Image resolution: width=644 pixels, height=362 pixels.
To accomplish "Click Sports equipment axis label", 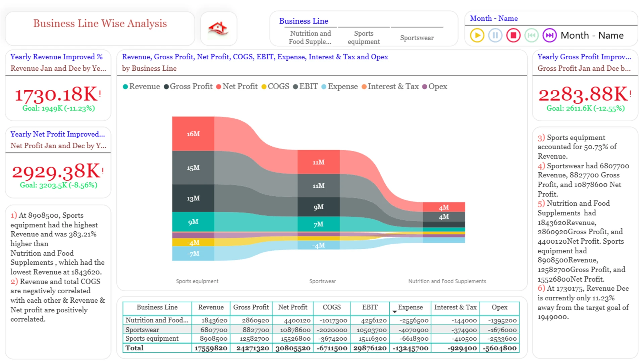I will coord(197,281).
